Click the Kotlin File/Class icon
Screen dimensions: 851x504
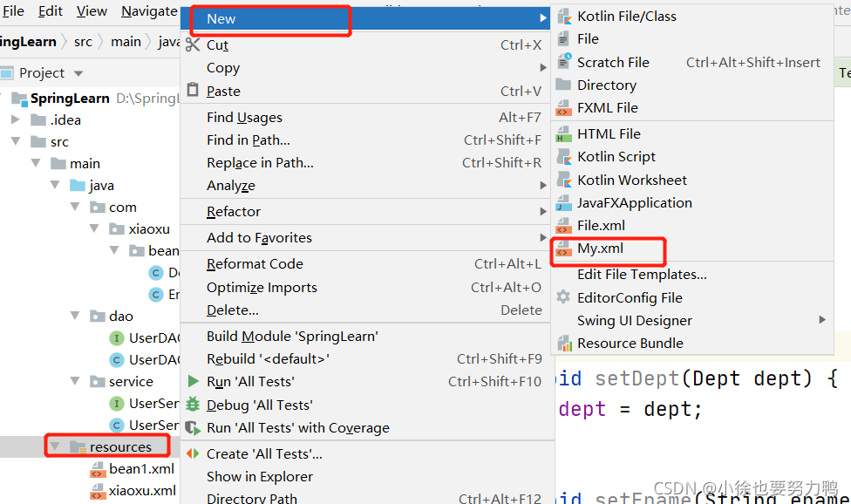(564, 17)
